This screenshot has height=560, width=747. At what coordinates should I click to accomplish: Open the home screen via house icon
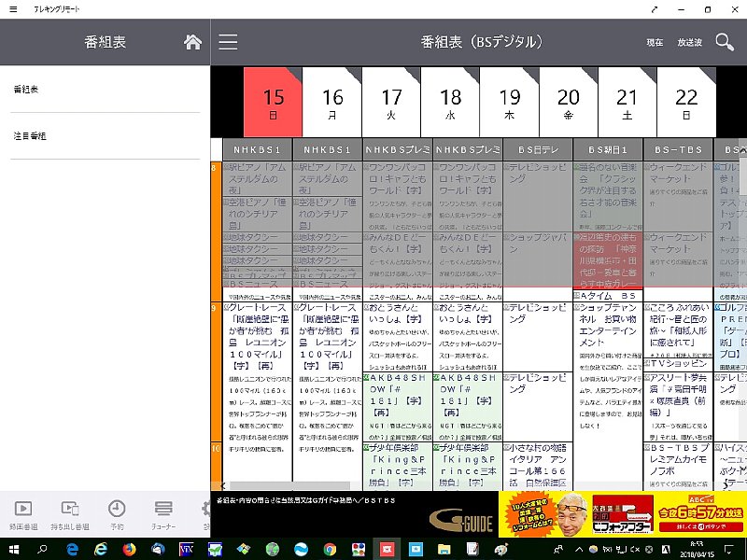192,42
